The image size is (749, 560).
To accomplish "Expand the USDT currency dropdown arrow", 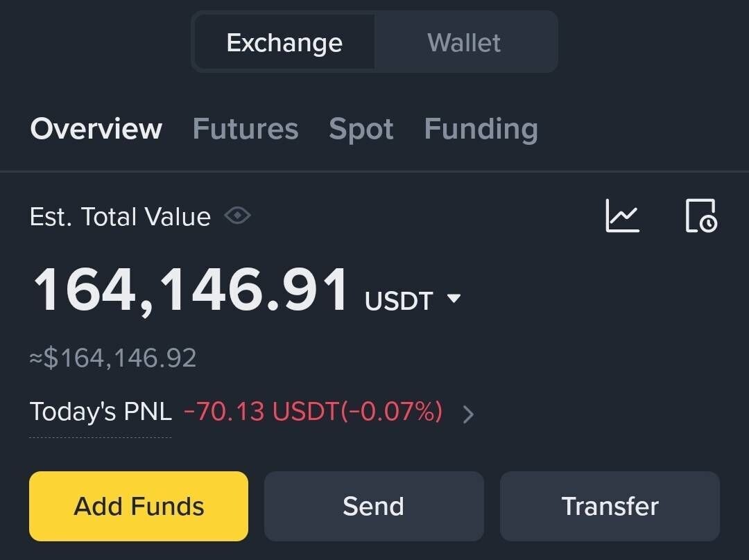I will 454,299.
